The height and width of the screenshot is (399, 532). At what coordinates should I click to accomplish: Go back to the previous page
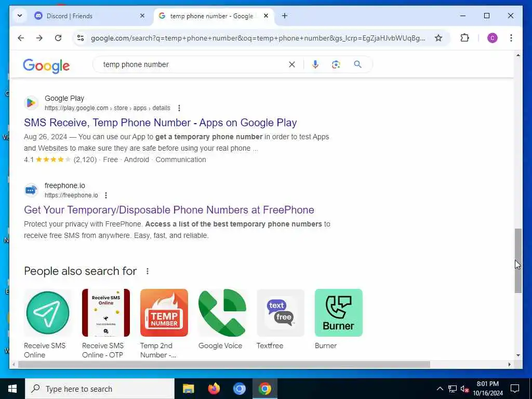[x=21, y=38]
